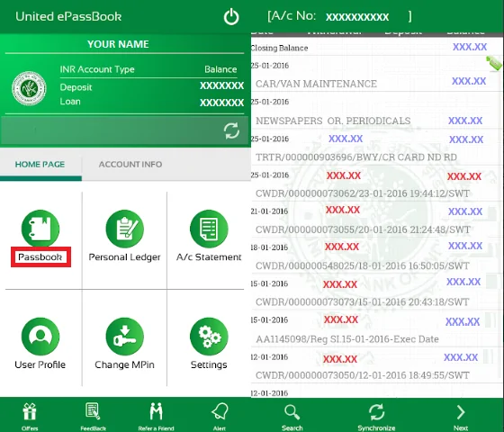Open the A/c Statement icon
This screenshot has height=432, width=504.
click(209, 229)
